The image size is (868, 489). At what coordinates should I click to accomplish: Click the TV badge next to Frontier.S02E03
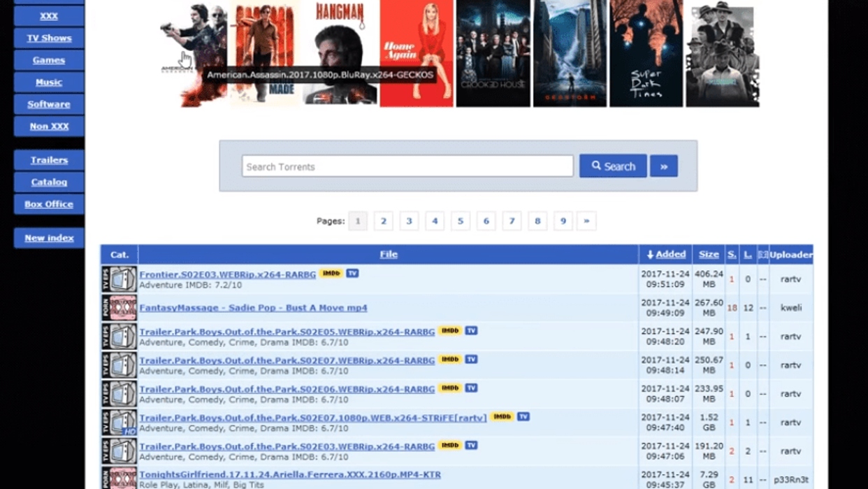pyautogui.click(x=352, y=274)
